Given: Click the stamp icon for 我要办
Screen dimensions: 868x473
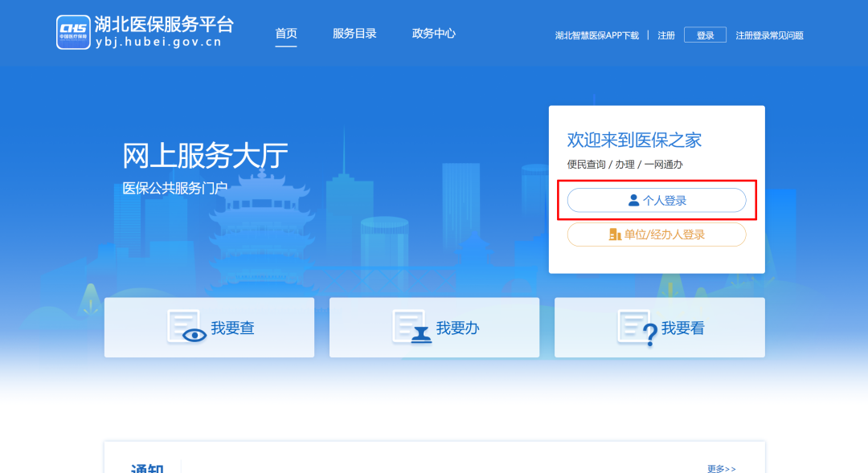Looking at the screenshot, I should pos(411,328).
